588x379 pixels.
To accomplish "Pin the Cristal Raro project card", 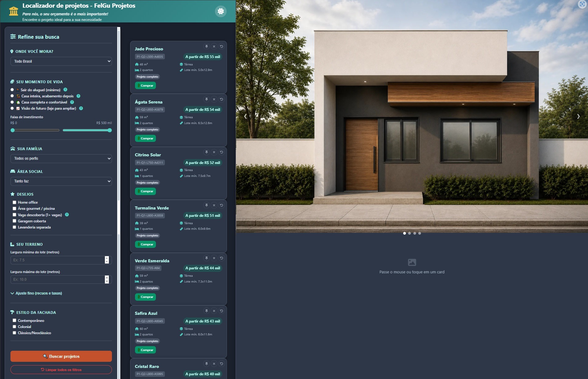I will pyautogui.click(x=207, y=364).
